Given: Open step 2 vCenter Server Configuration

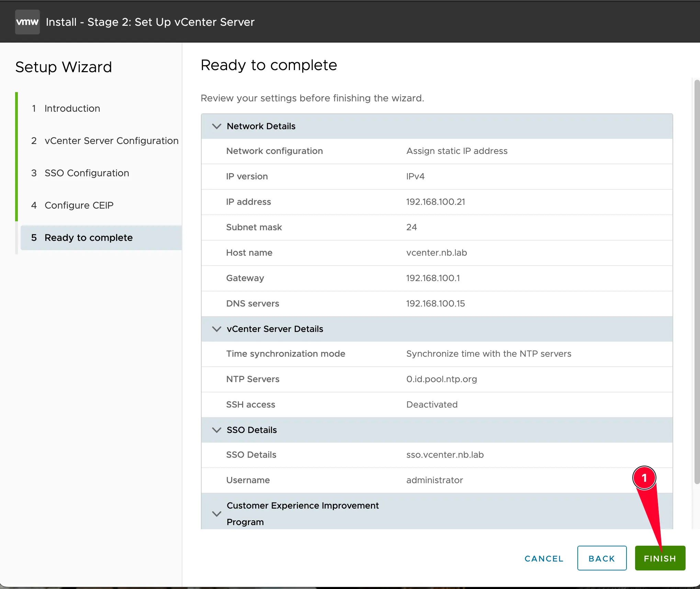Looking at the screenshot, I should tap(105, 141).
